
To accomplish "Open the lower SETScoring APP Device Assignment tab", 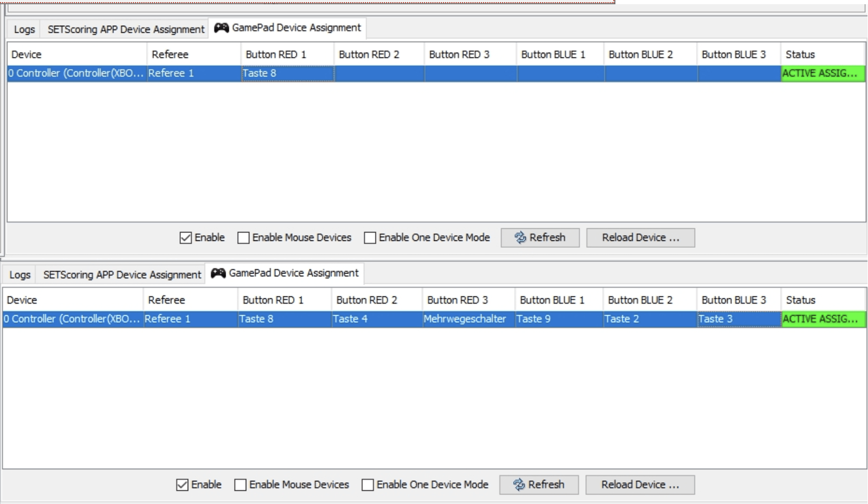I will click(x=122, y=275).
